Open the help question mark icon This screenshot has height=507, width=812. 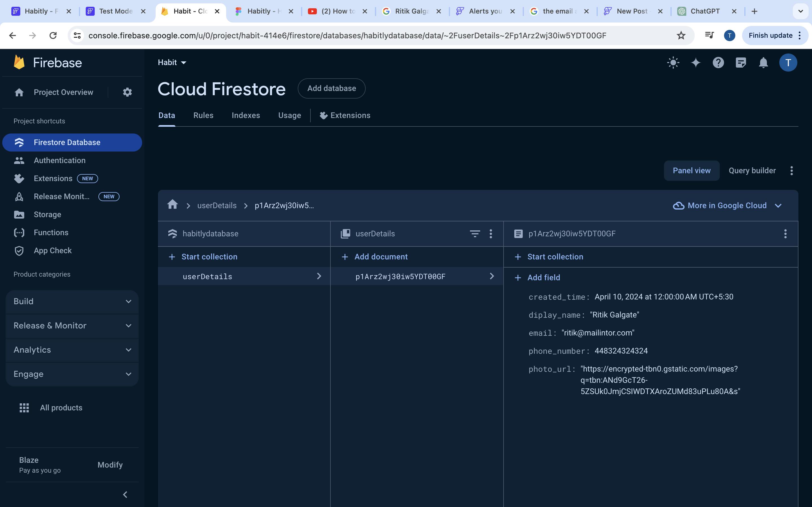(718, 63)
